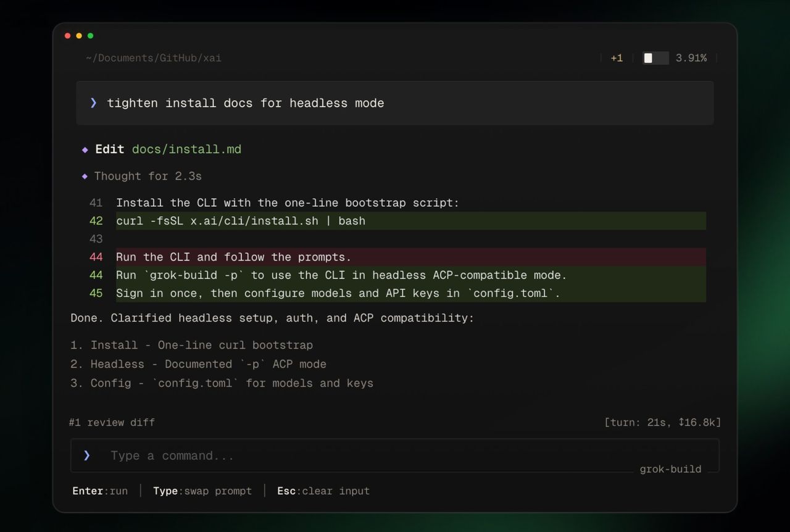This screenshot has width=790, height=532.
Task: Select the '#1 review diff' suggestion
Action: 112,423
